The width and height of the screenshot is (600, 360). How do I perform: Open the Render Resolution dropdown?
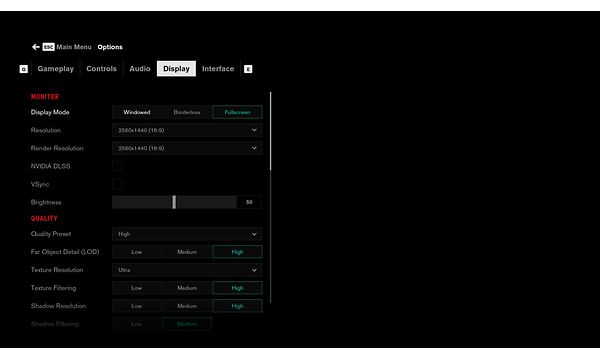[x=187, y=148]
